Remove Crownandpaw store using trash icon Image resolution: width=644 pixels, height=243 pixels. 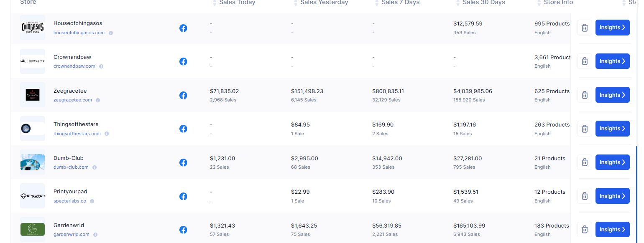585,61
